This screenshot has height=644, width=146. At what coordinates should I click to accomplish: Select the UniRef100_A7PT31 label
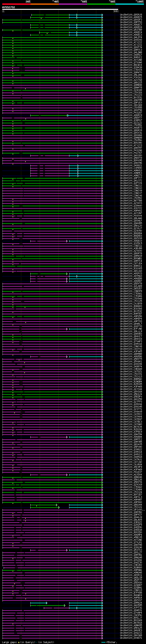pos(131,608)
